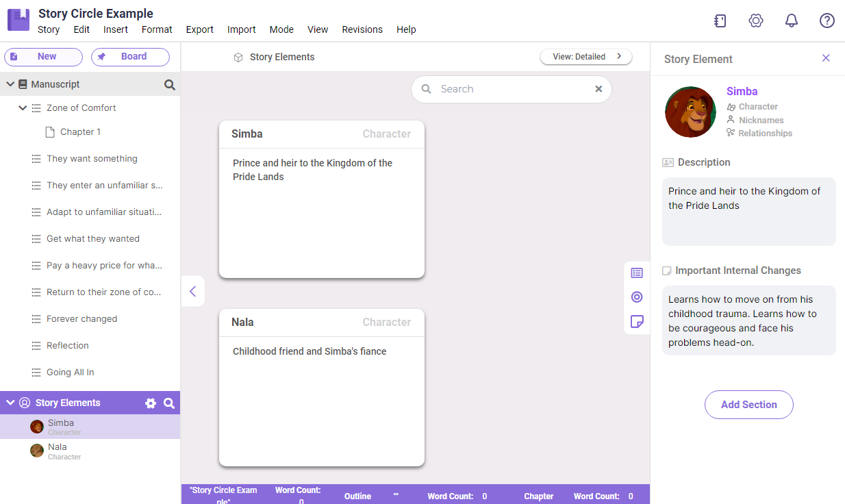Open settings gear in top right
845x504 pixels.
[x=756, y=21]
